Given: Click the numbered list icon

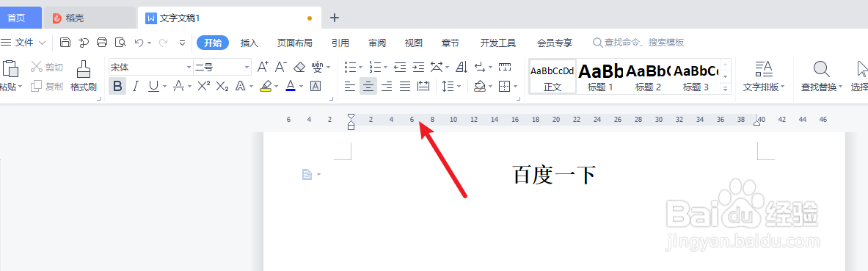Looking at the screenshot, I should tap(376, 67).
